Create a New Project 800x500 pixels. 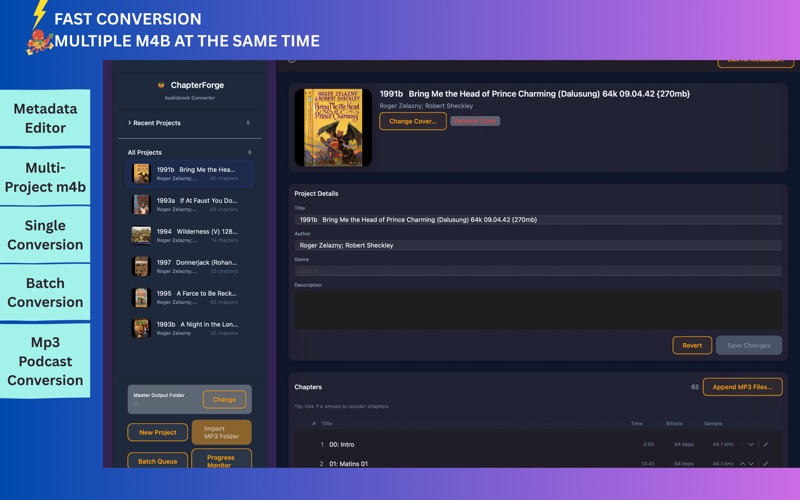pyautogui.click(x=158, y=432)
